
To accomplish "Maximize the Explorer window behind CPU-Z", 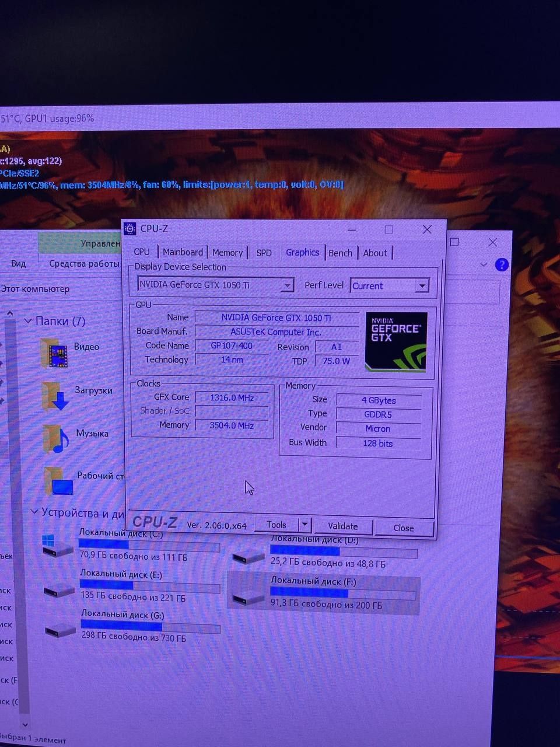I will click(x=454, y=242).
